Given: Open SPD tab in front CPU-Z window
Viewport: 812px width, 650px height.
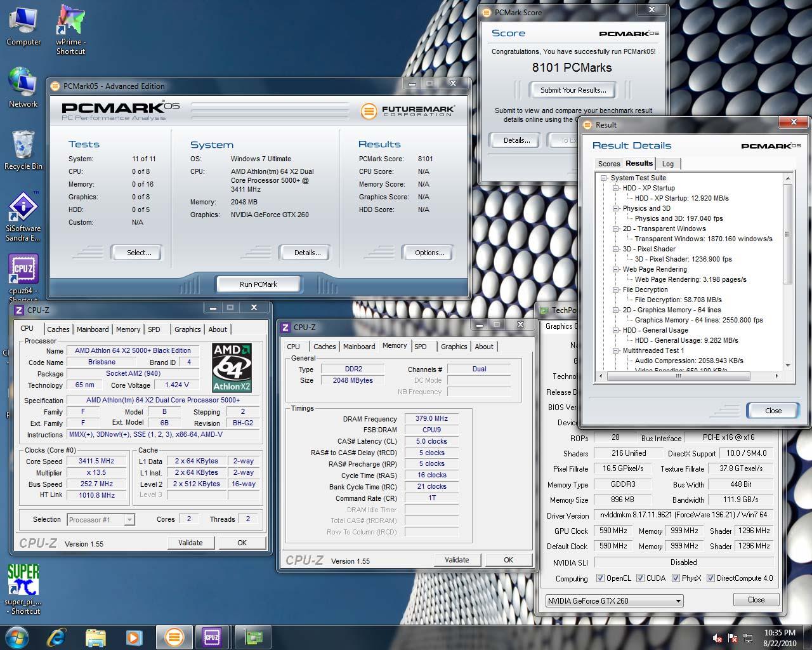Looking at the screenshot, I should [421, 347].
